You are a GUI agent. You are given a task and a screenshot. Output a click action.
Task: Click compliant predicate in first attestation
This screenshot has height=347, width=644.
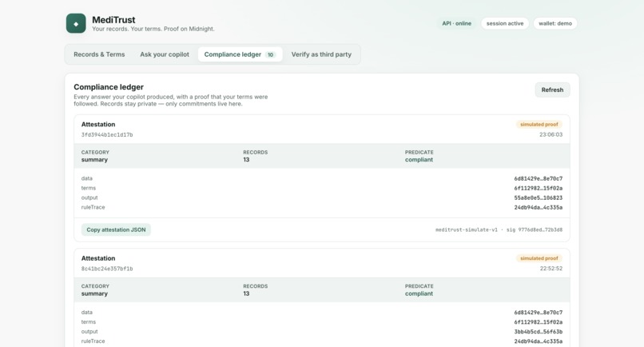(419, 160)
